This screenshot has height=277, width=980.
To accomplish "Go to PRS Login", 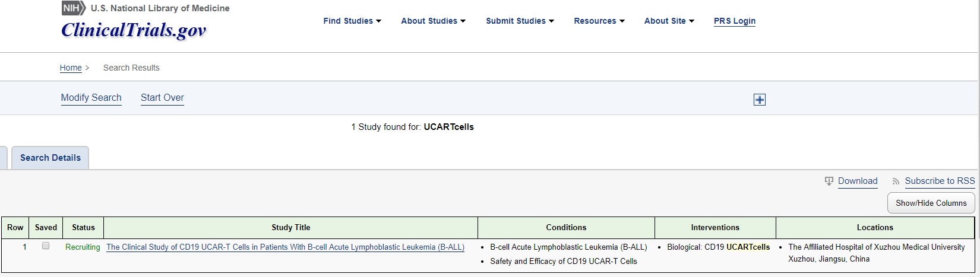I will coord(735,21).
